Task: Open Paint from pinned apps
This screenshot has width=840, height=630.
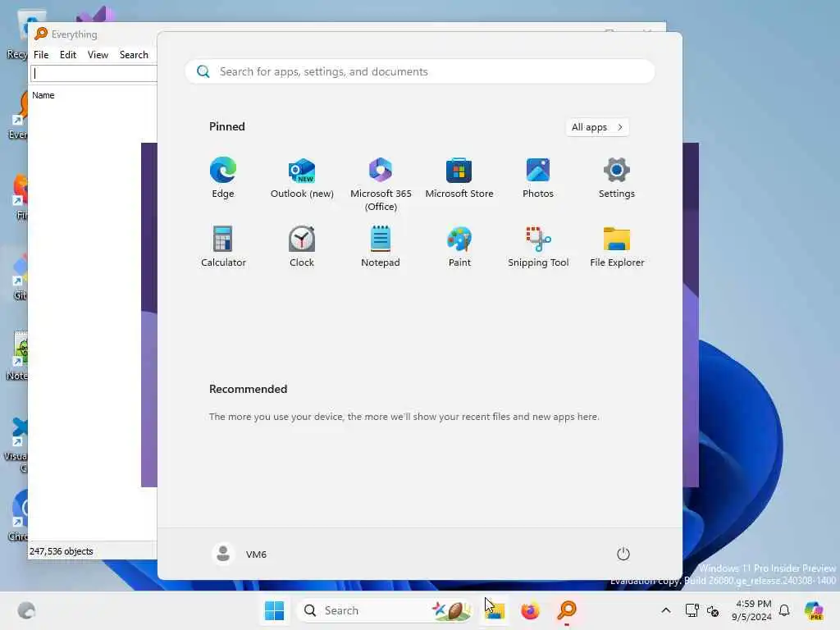Action: click(459, 246)
